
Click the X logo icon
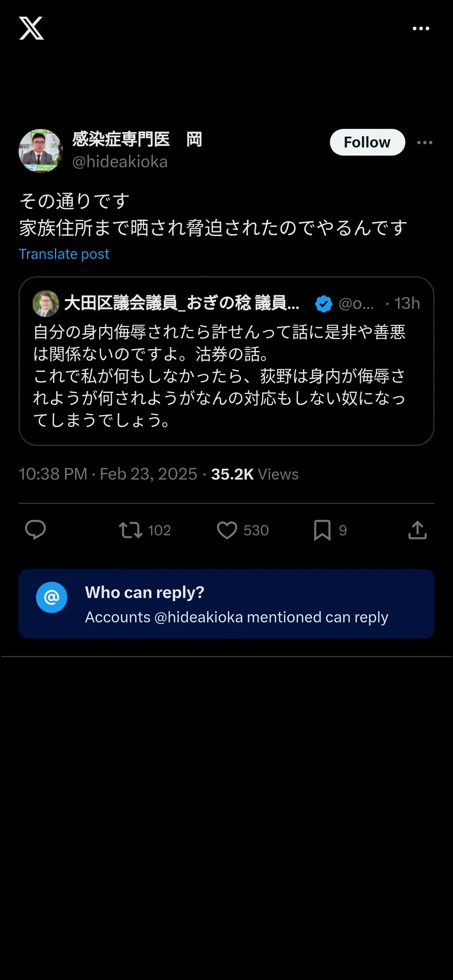(x=31, y=28)
